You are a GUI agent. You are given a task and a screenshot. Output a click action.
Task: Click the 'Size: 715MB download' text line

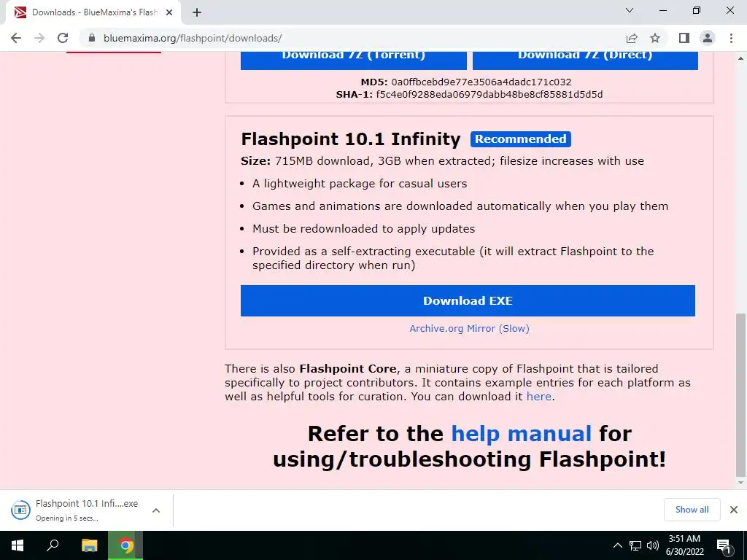(442, 161)
